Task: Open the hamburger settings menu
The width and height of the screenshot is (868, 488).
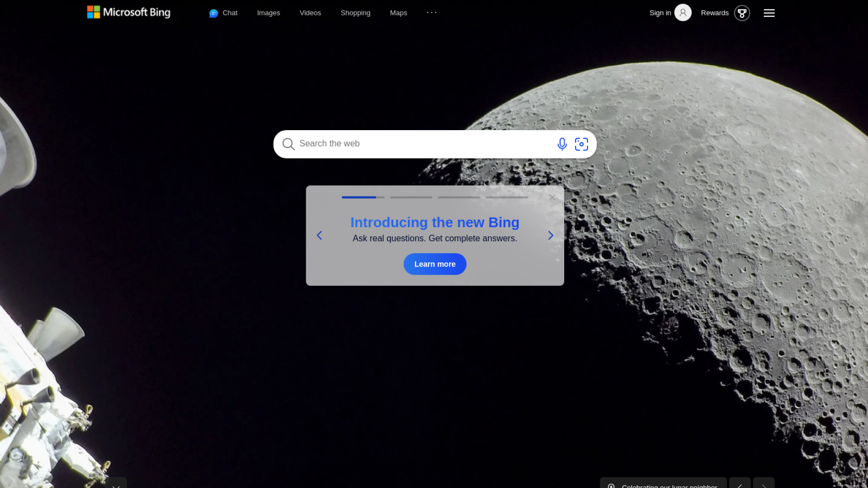Action: pos(769,13)
